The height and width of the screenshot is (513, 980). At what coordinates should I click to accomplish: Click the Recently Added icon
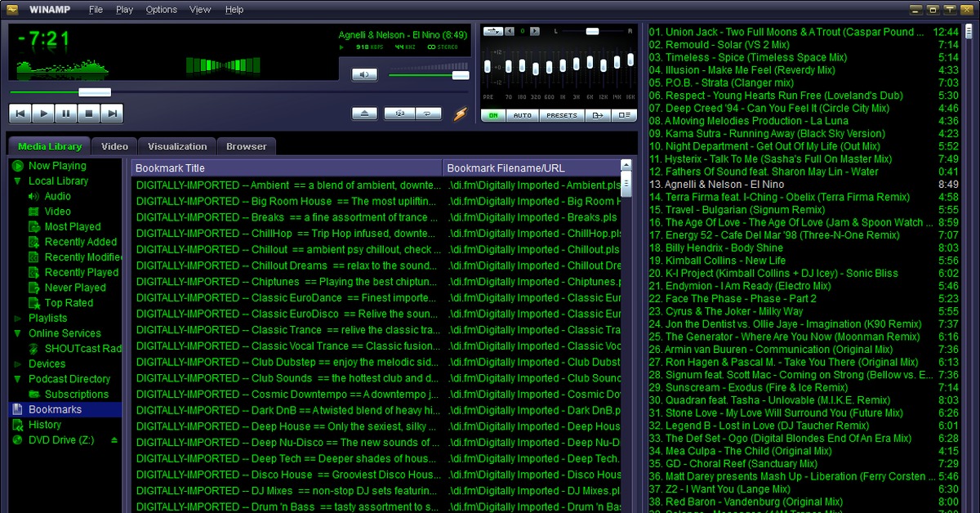[x=33, y=242]
